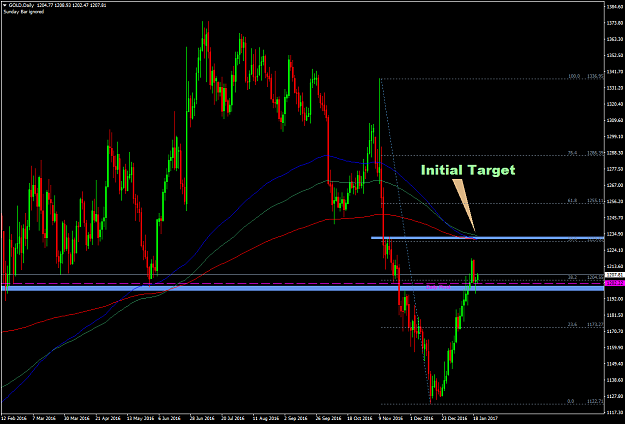This screenshot has height=424, width=625.
Task: Select the '18 Jan 2017' date label
Action: (x=486, y=418)
